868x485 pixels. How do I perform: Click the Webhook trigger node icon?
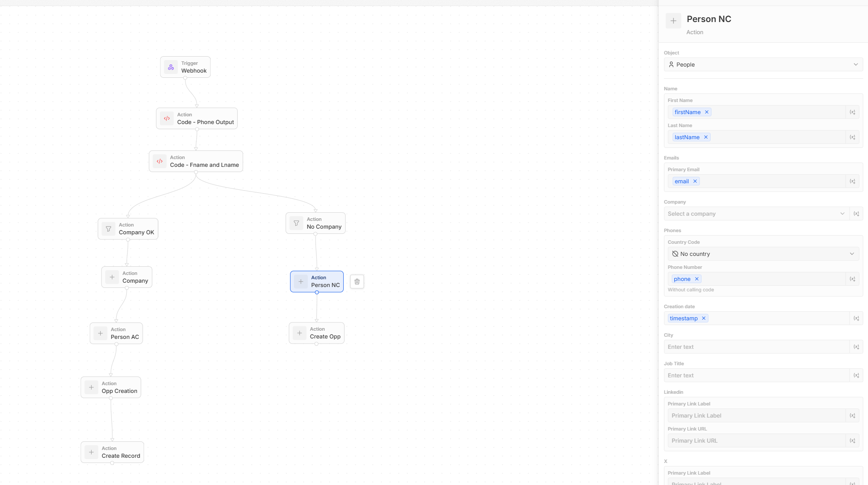point(171,67)
